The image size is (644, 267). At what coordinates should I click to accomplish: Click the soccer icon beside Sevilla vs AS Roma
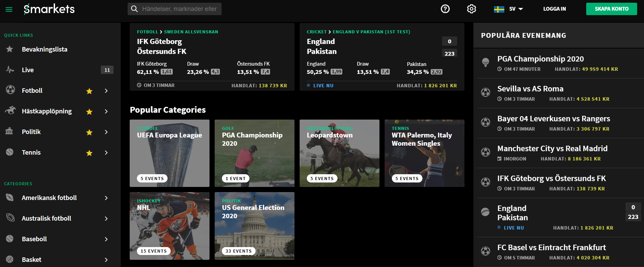[x=485, y=92]
